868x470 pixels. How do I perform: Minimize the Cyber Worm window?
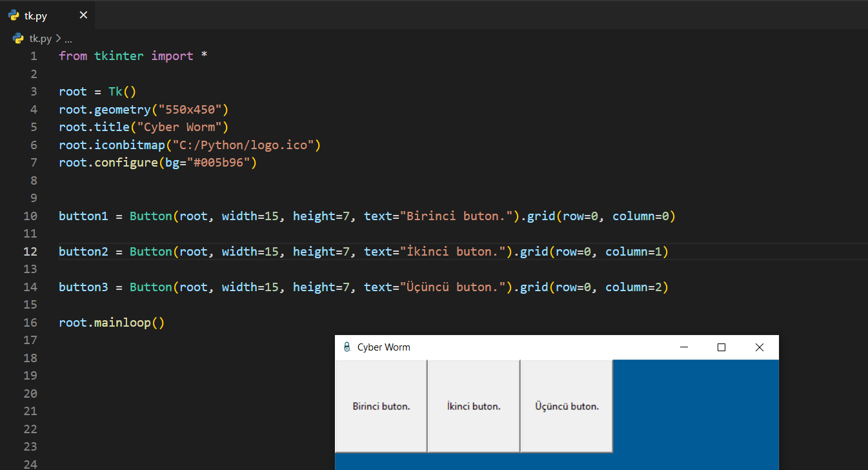coord(684,347)
